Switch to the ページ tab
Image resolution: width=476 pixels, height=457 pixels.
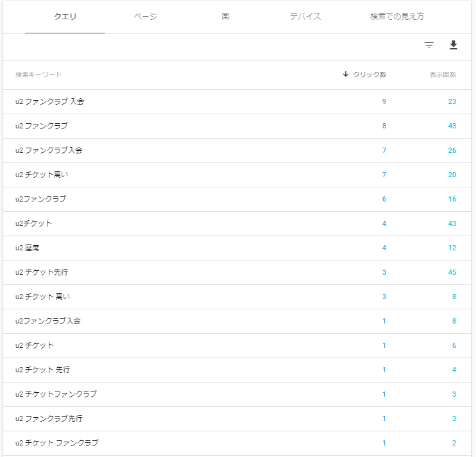tap(145, 17)
